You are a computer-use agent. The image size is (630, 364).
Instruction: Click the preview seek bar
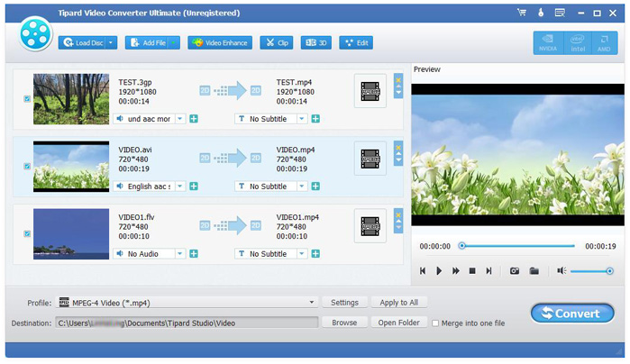[517, 245]
